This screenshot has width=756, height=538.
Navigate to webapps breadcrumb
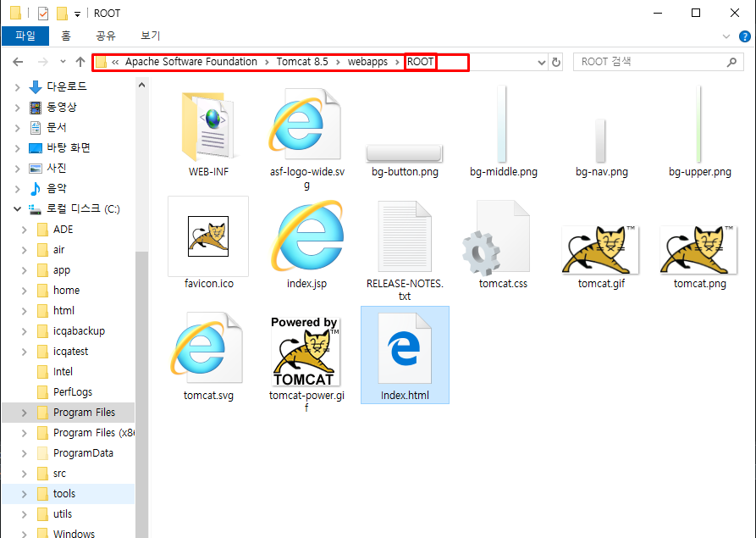pos(367,62)
